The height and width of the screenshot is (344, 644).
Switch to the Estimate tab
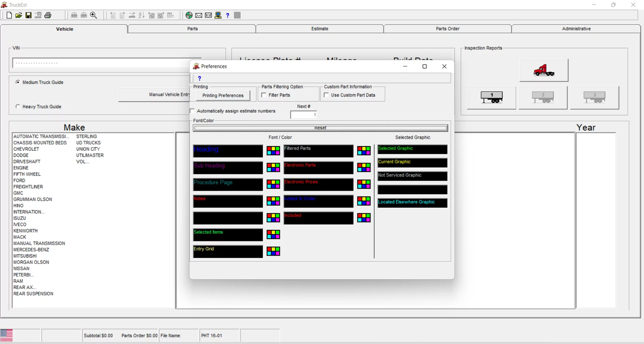tap(320, 28)
